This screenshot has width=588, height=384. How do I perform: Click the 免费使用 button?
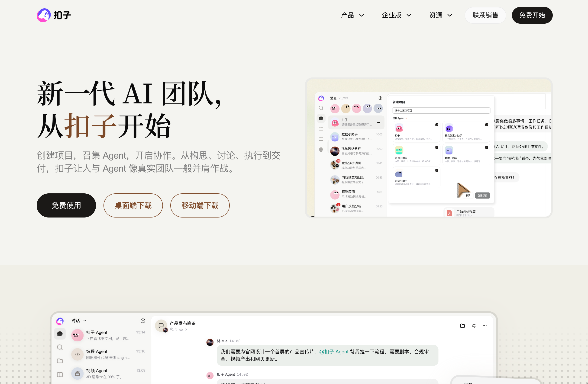click(66, 205)
